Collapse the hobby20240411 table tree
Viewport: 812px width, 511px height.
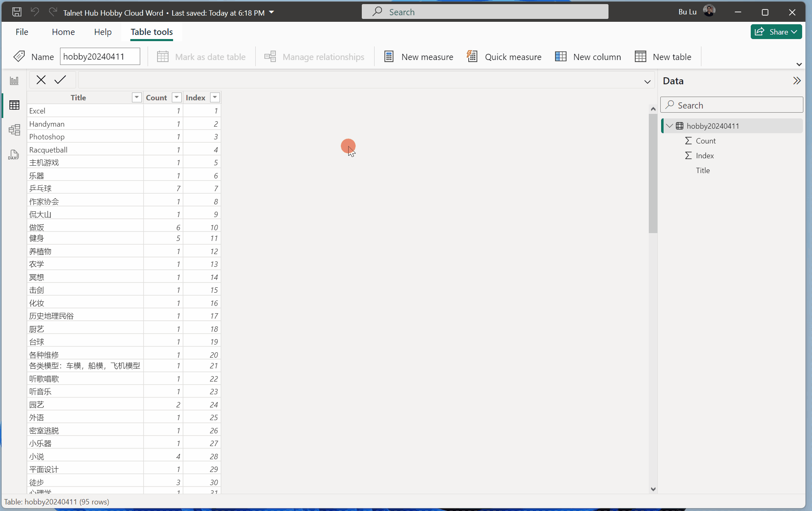[x=670, y=126]
